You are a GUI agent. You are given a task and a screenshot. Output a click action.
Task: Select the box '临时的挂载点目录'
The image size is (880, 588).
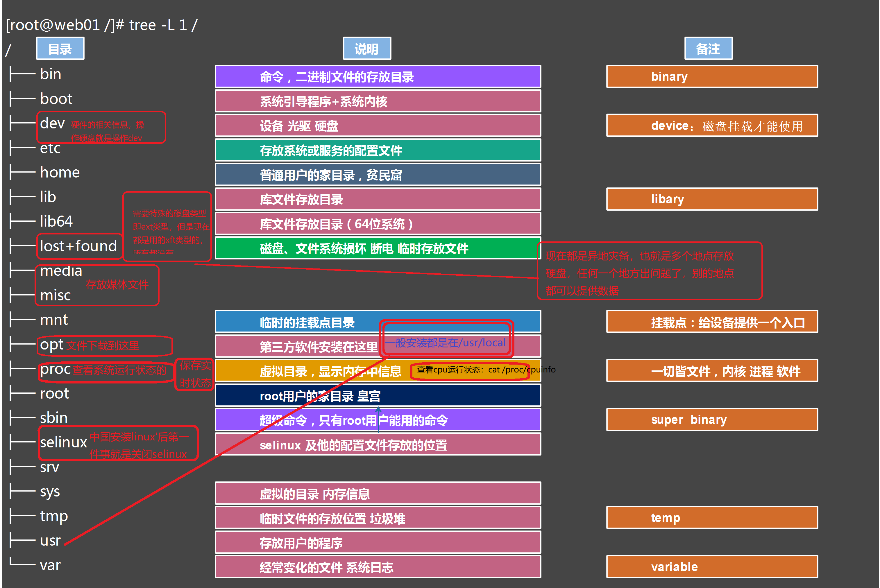click(378, 322)
